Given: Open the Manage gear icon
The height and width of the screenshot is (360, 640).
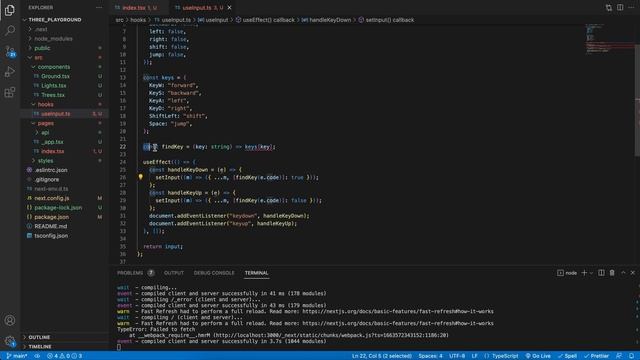Looking at the screenshot, I should [10, 341].
